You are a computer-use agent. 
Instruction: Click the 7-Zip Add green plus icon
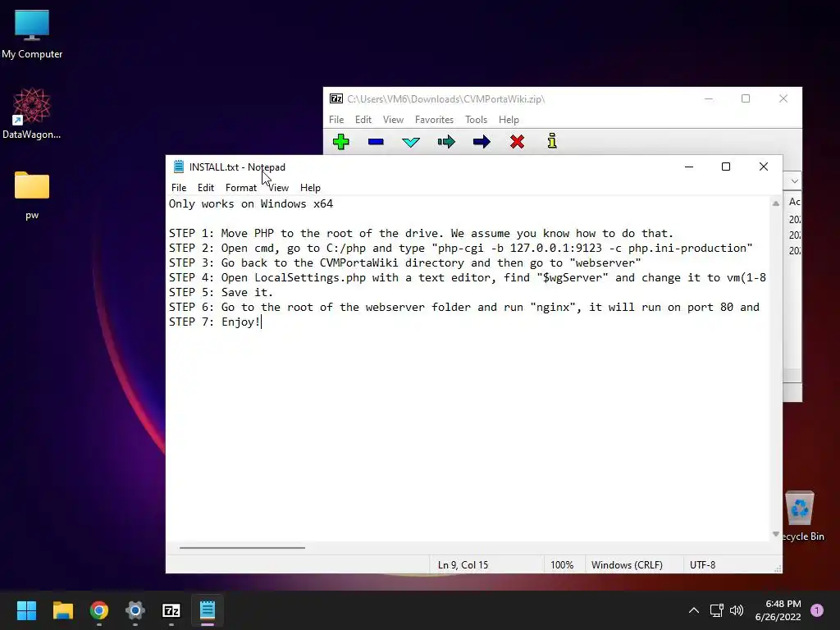pos(340,142)
